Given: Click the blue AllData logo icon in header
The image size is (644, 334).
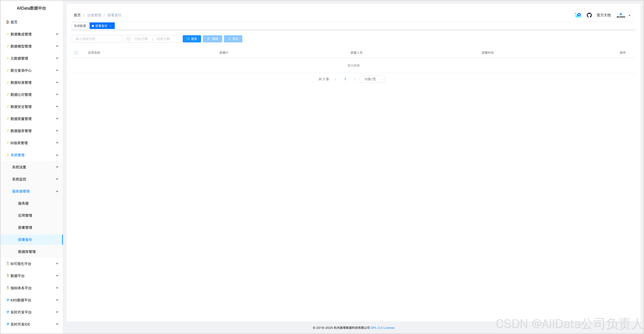Looking at the screenshot, I should pyautogui.click(x=578, y=15).
